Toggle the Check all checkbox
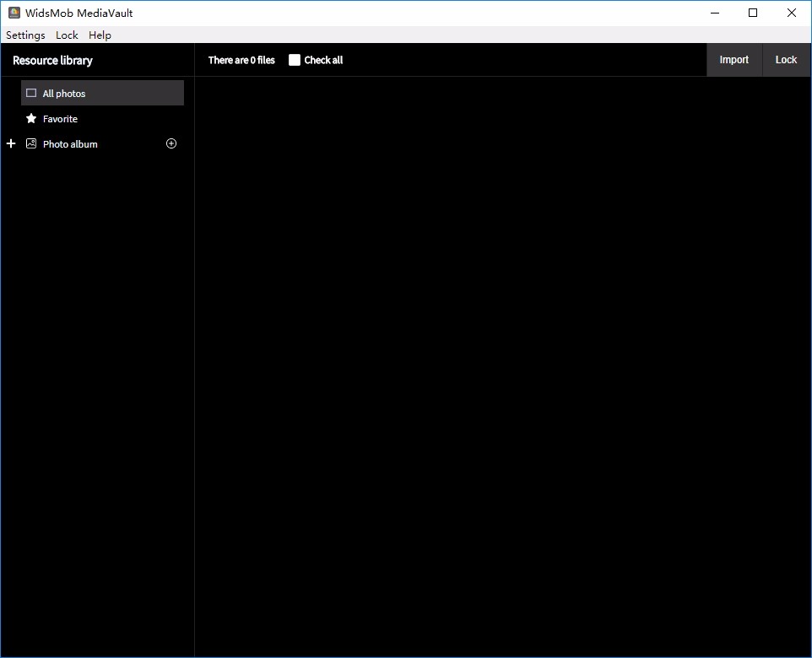This screenshot has width=812, height=658. (294, 60)
